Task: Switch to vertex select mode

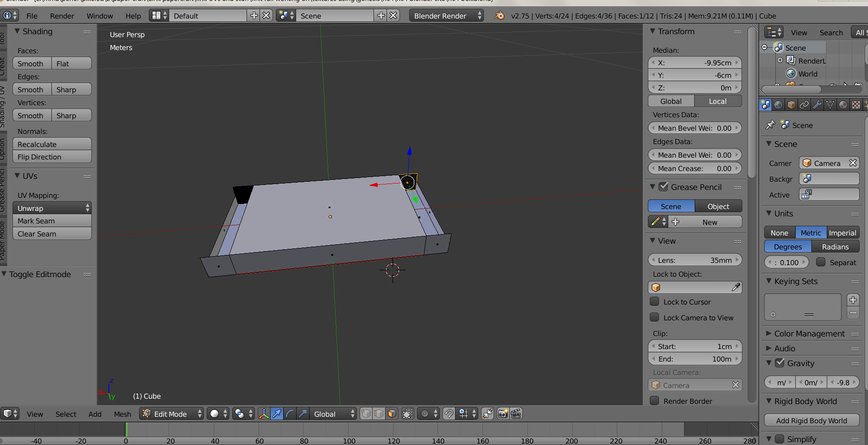Action: 366,413
